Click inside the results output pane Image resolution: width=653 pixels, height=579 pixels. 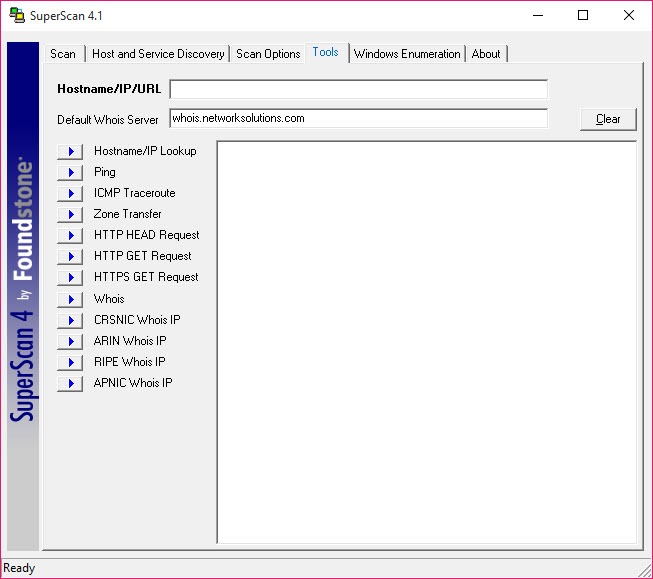[x=427, y=342]
